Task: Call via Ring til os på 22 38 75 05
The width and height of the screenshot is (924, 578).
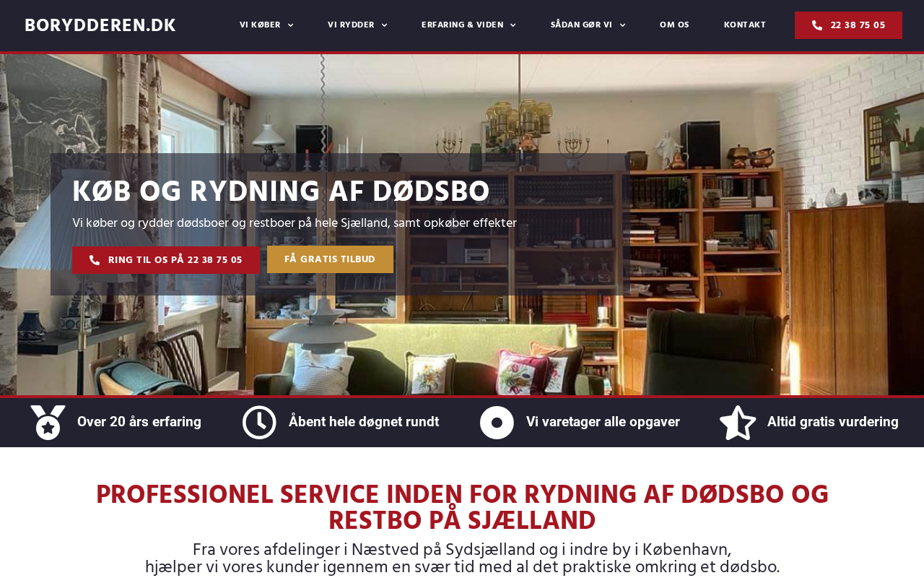Action: pos(165,260)
